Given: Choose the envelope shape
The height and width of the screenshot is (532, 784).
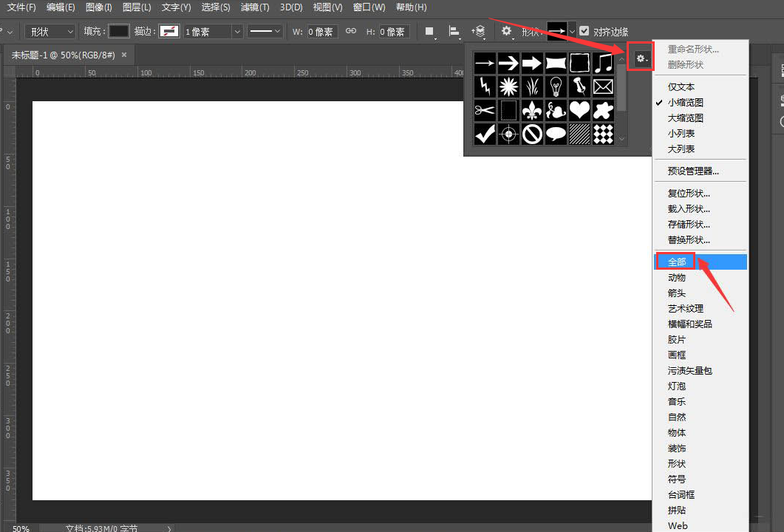Looking at the screenshot, I should click(x=604, y=87).
